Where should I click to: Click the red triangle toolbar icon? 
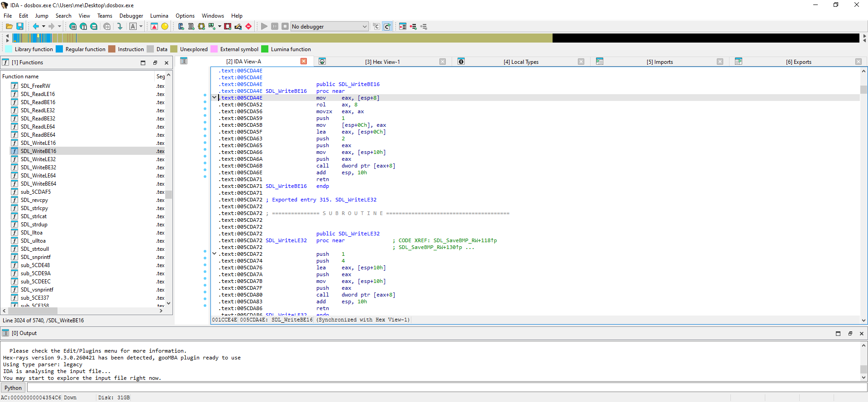point(154,26)
